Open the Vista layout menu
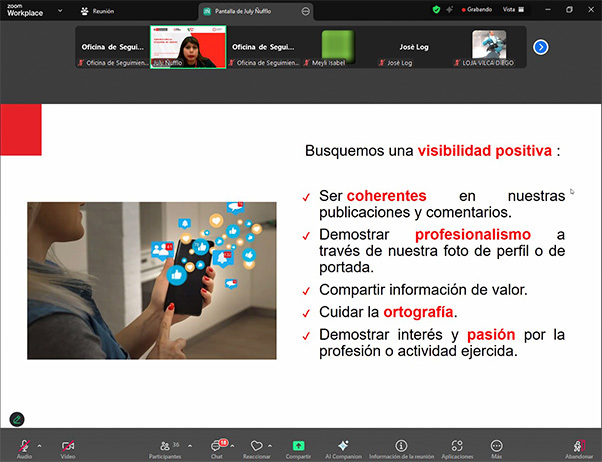The width and height of the screenshot is (602, 462). tap(513, 10)
